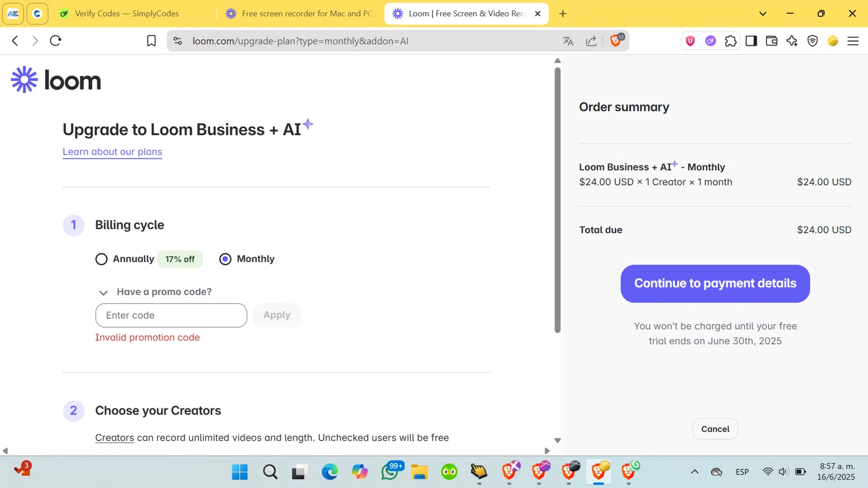This screenshot has width=868, height=488.
Task: Click the Apply promo code button
Action: click(277, 315)
